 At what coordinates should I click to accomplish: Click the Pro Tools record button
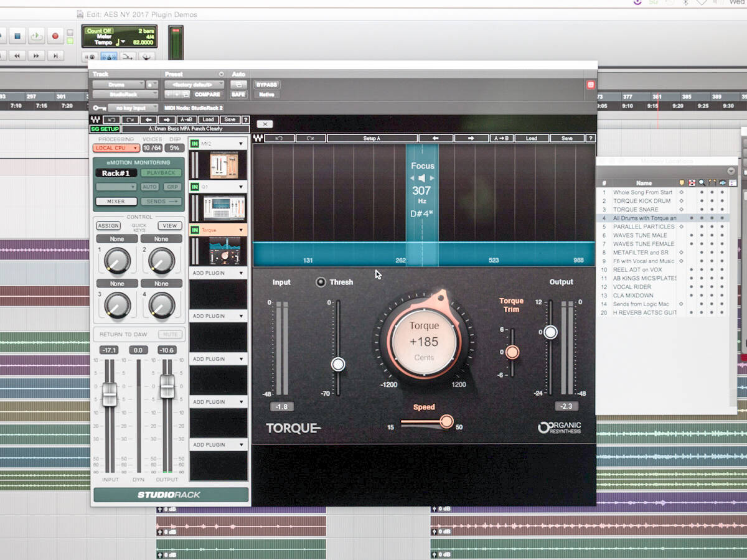[x=55, y=36]
